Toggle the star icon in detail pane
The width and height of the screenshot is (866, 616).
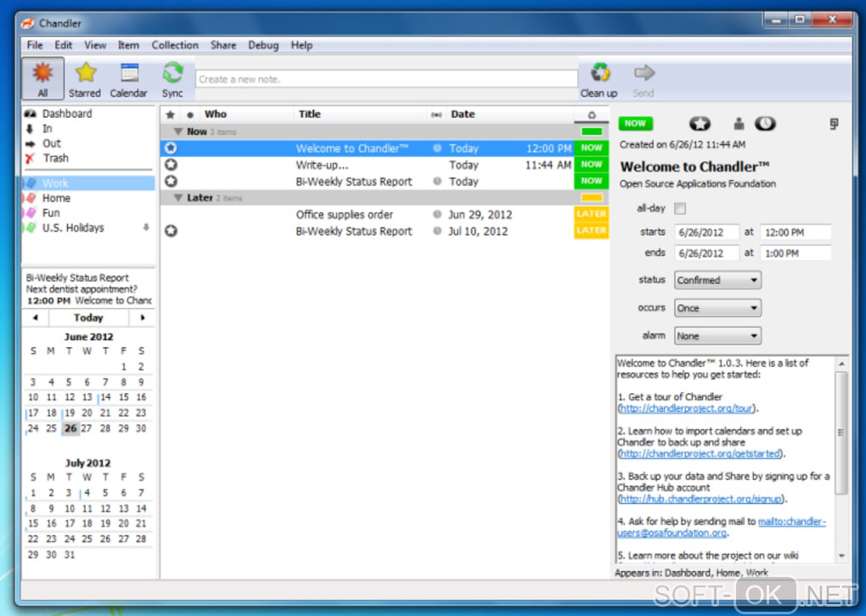(700, 124)
